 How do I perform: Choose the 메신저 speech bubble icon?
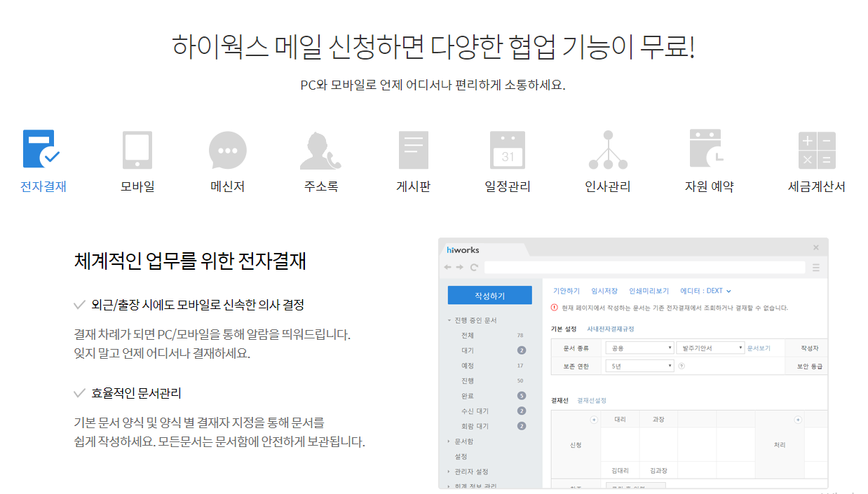[227, 150]
